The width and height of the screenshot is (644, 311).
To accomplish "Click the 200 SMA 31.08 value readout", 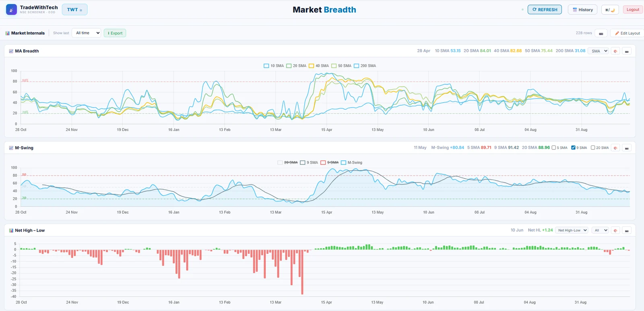I will [570, 51].
